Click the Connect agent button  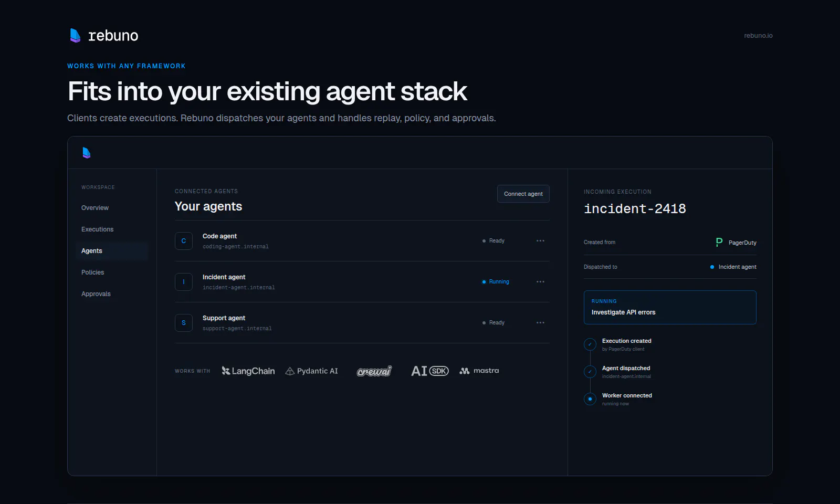coord(523,194)
